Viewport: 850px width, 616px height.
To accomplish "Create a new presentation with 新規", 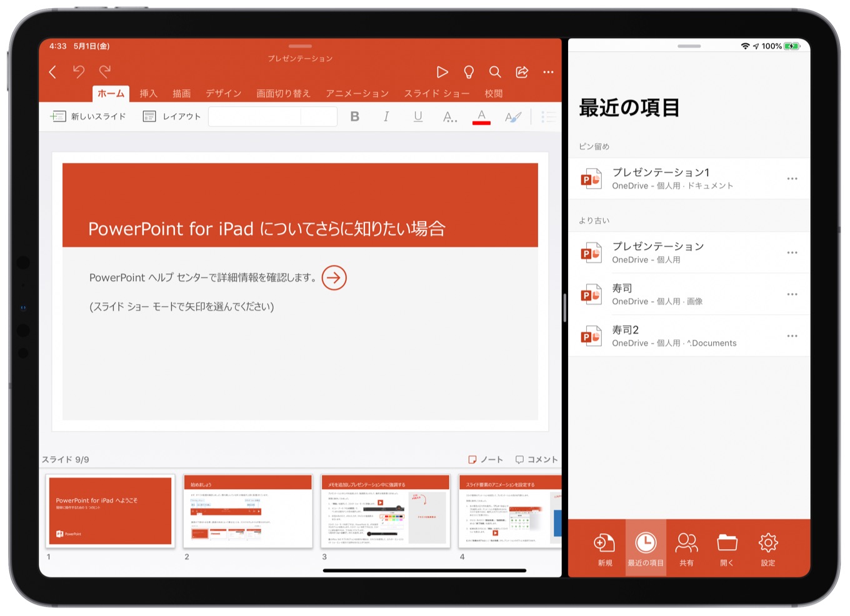I will coord(604,549).
